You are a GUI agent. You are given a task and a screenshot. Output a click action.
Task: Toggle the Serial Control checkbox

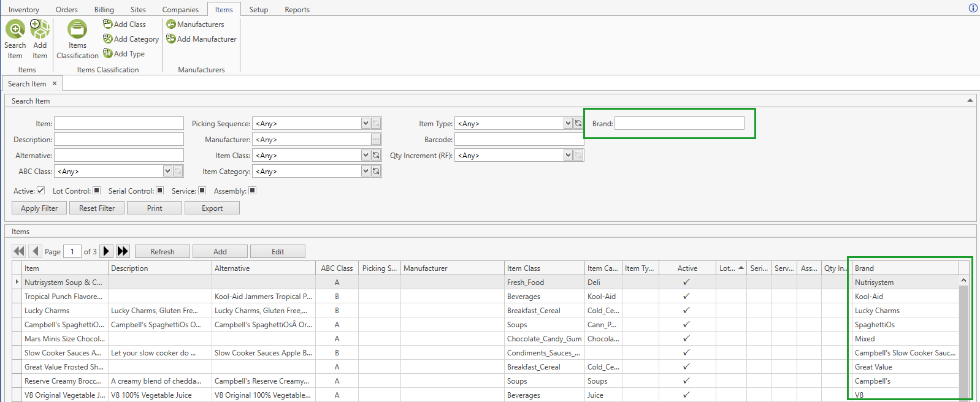[159, 191]
